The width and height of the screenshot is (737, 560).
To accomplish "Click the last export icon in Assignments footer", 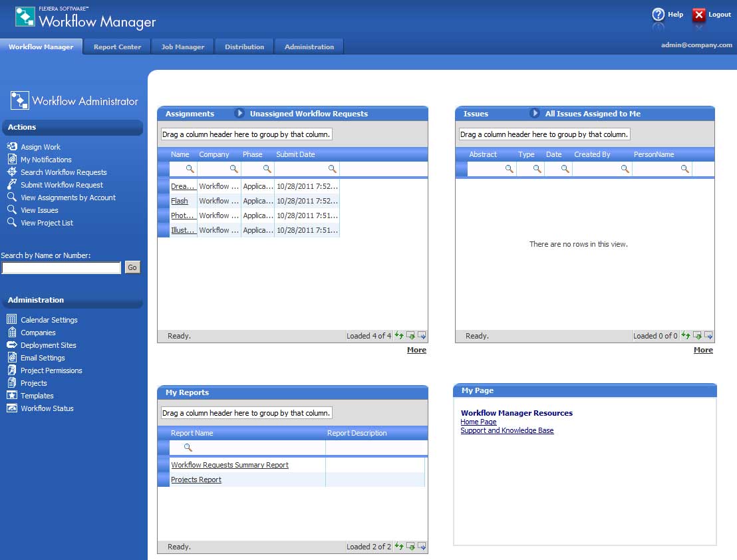I will [422, 335].
